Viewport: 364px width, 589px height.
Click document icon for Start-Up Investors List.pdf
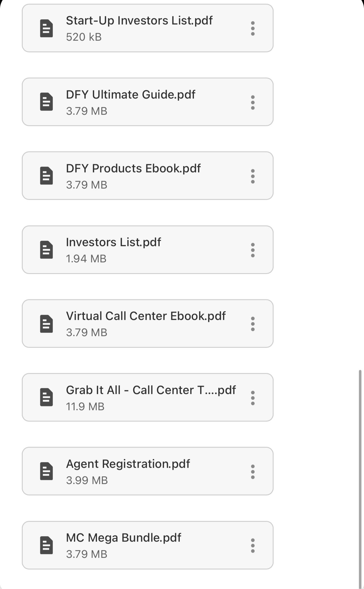coord(46,28)
